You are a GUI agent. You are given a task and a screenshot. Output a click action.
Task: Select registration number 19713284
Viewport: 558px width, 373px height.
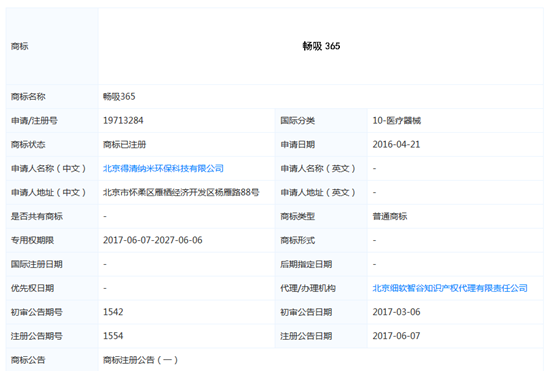click(x=123, y=120)
